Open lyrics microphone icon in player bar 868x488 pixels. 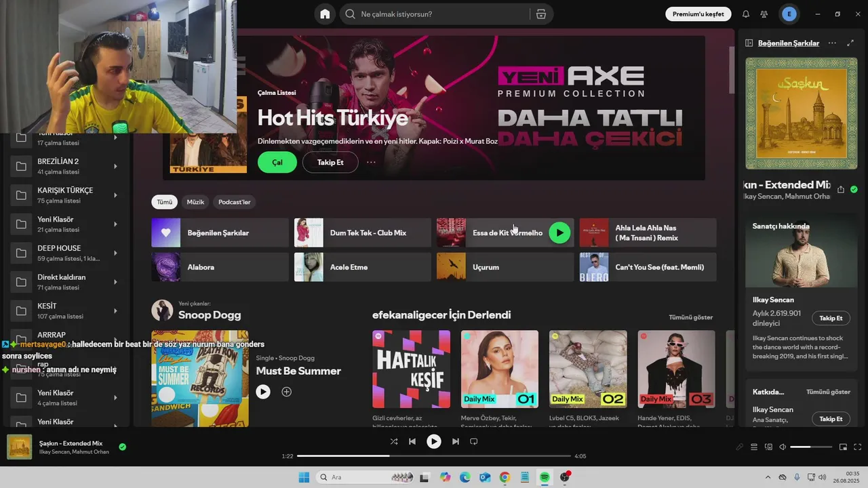coord(740,447)
